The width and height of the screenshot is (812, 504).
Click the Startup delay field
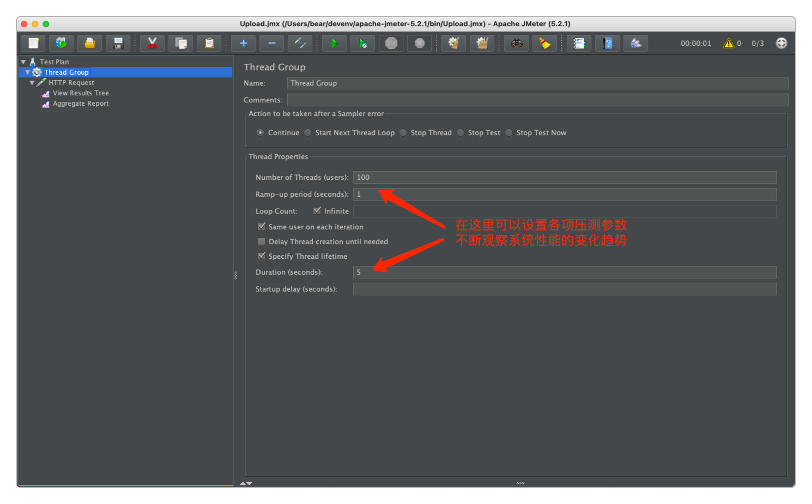pos(565,289)
